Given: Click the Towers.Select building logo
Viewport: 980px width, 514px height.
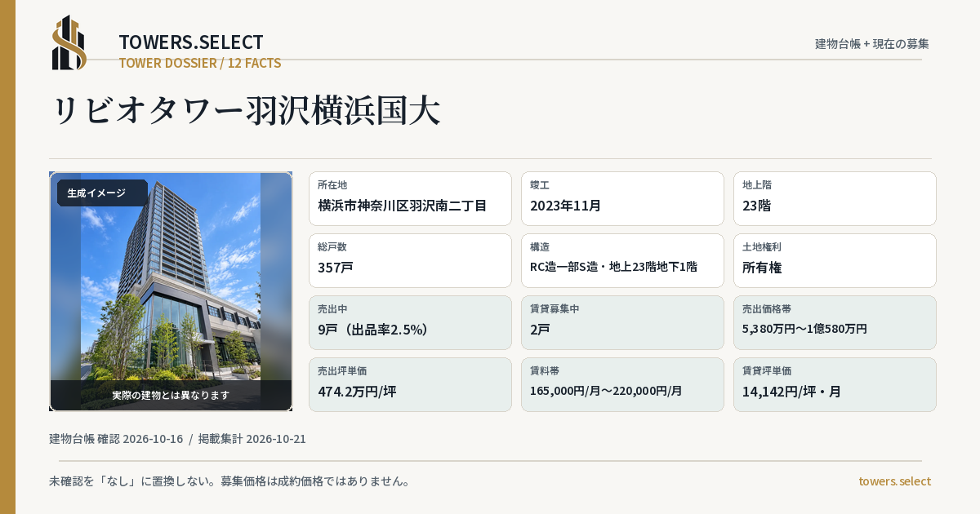Looking at the screenshot, I should click(x=69, y=42).
